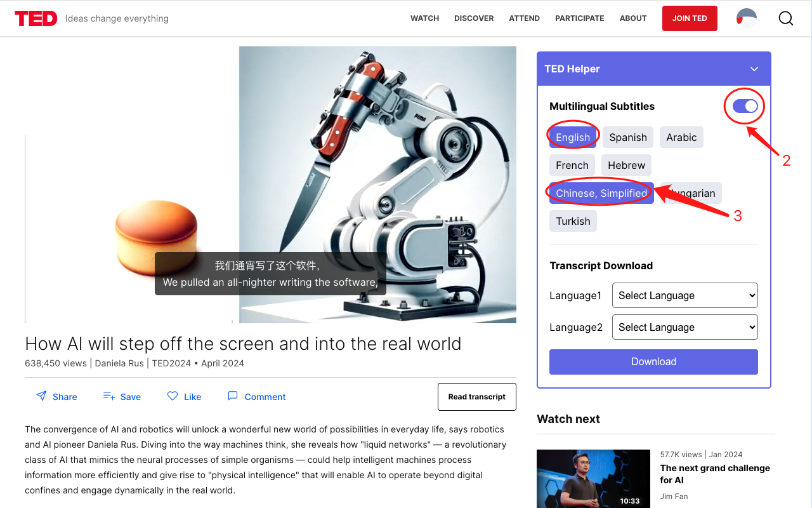Open 'The next grand challenge for AI' title
The height and width of the screenshot is (508, 812).
(x=715, y=474)
